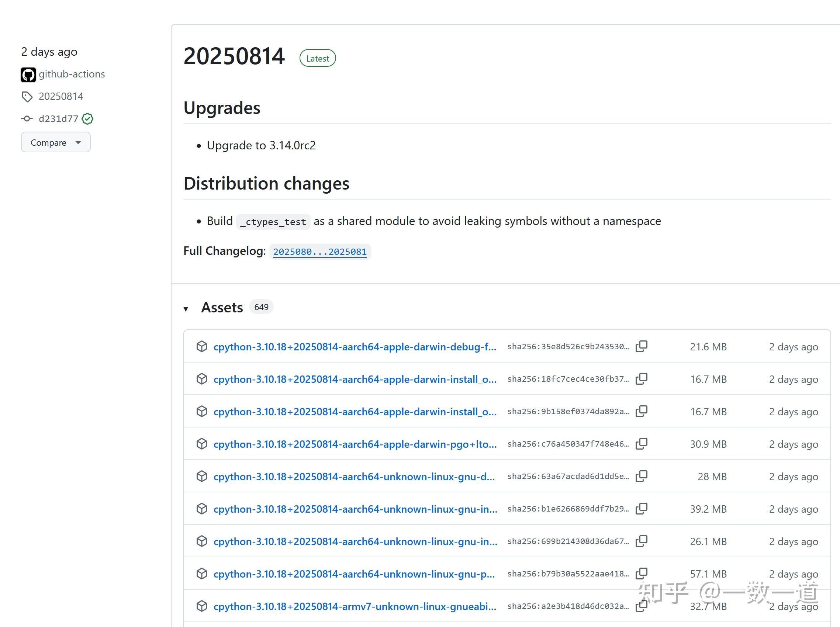840x627 pixels.
Task: Open the 20250814 release title
Action: coord(234,56)
